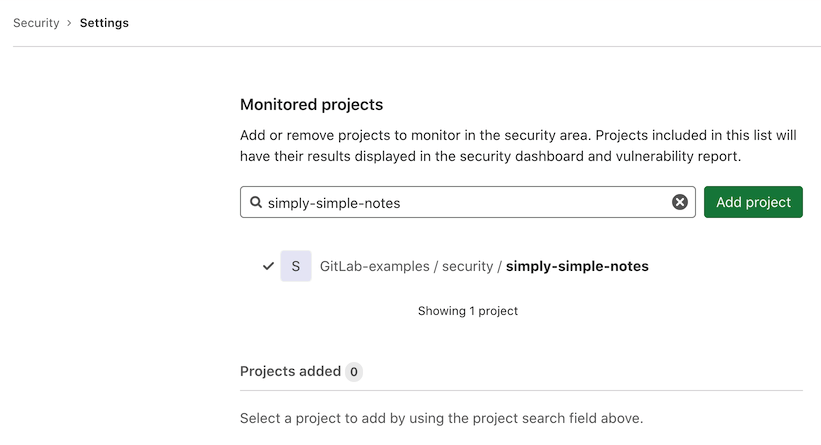Click the Monitored projects heading
The height and width of the screenshot is (445, 821).
coord(311,104)
